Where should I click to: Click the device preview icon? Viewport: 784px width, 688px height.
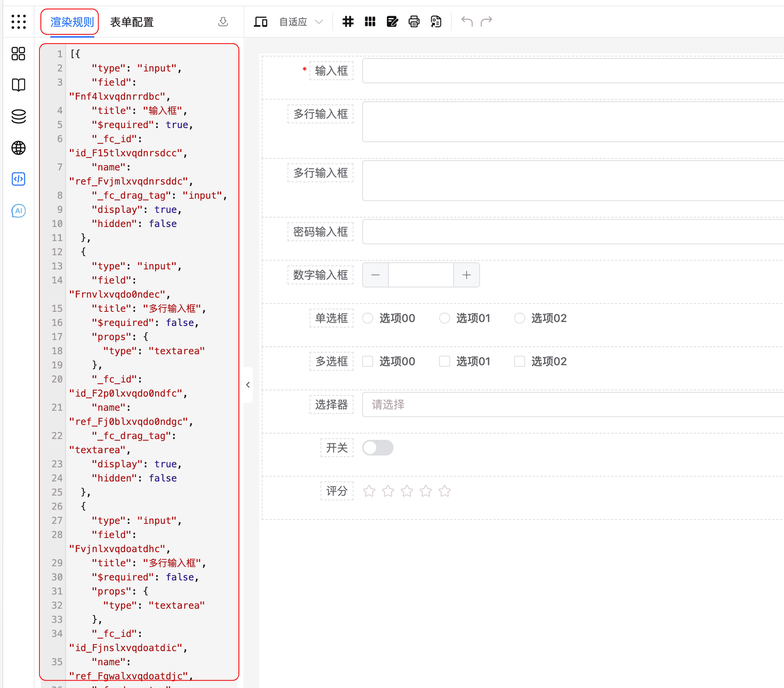click(x=260, y=22)
